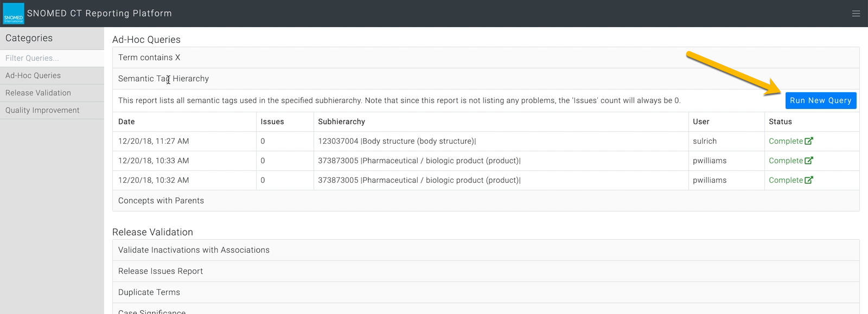Image resolution: width=868 pixels, height=314 pixels.
Task: Expand the Term contains X query
Action: point(486,57)
